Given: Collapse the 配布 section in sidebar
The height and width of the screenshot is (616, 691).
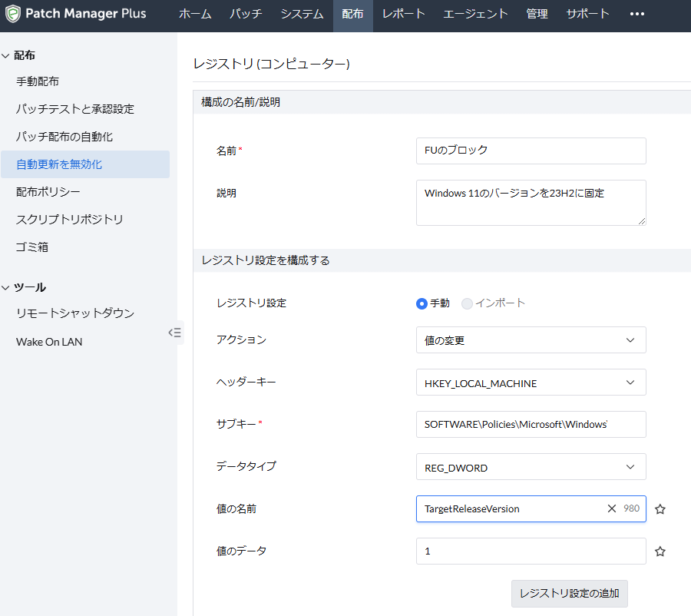Looking at the screenshot, I should [x=6, y=55].
